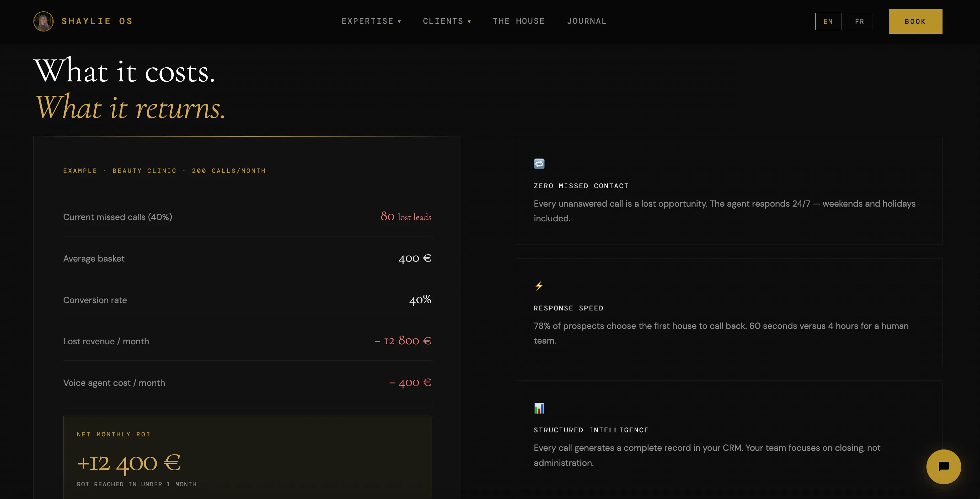980x499 pixels.
Task: Click the '– 400 €' voice agent cost
Action: (x=410, y=382)
